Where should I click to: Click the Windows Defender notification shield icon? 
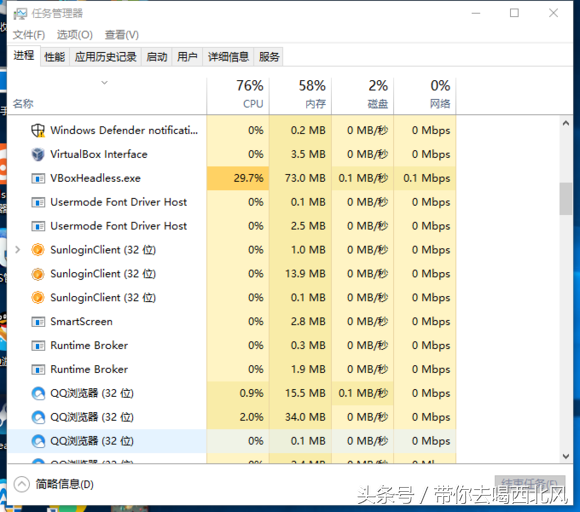point(38,130)
